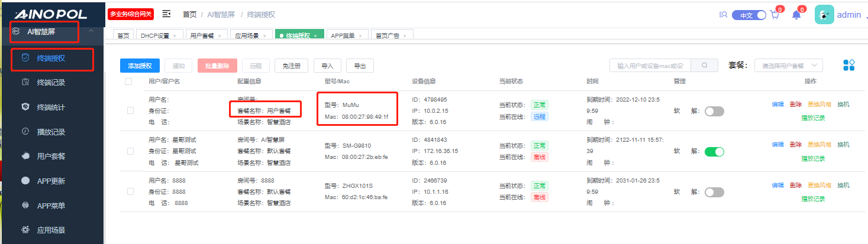This screenshot has width=868, height=244.
Task: Open 终端记录 in the sidebar
Action: pyautogui.click(x=51, y=83)
